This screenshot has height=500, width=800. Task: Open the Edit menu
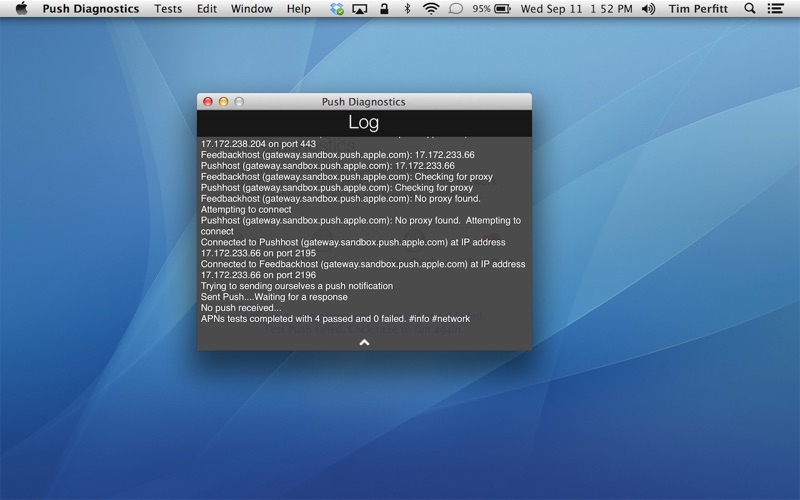(x=207, y=9)
